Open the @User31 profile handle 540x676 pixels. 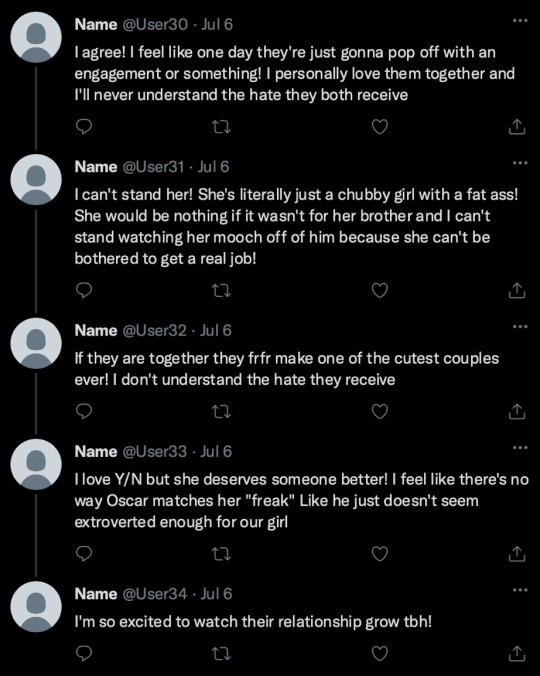click(x=154, y=167)
